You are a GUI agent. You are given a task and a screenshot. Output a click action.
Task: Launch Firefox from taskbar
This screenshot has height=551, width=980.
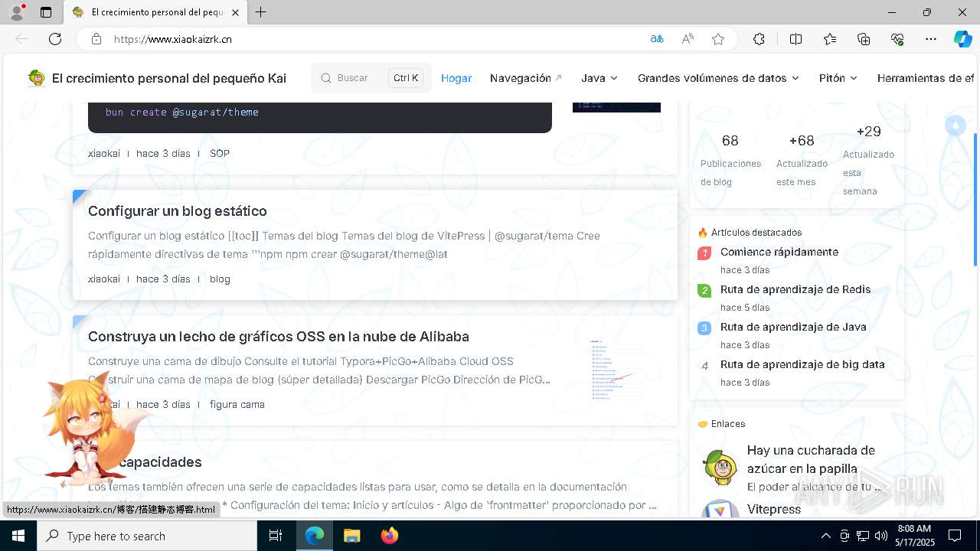click(x=390, y=536)
